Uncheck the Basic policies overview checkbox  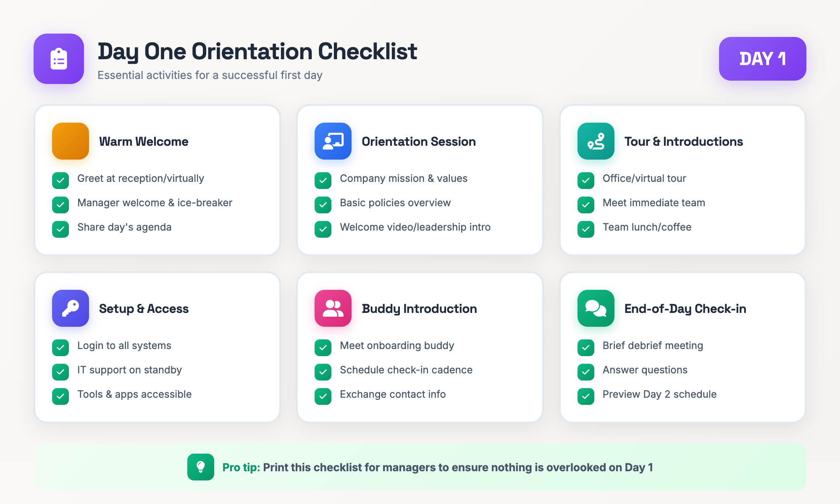(323, 205)
